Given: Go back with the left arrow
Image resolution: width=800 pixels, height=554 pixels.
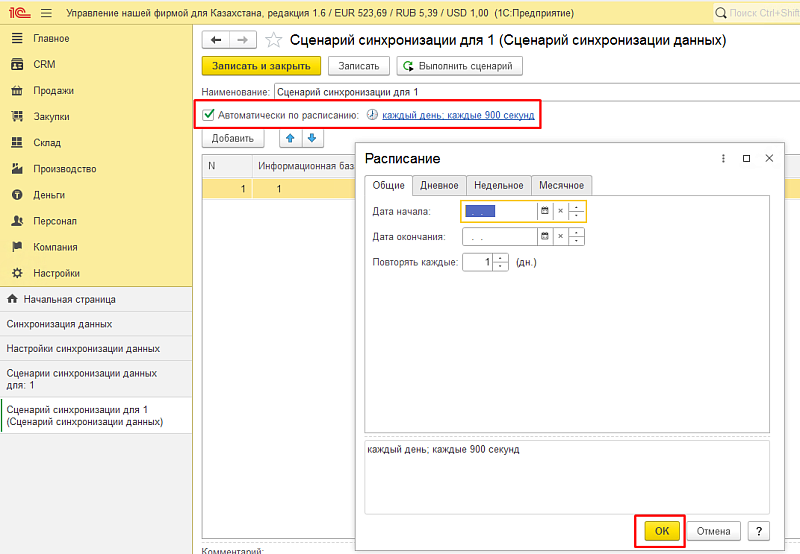Looking at the screenshot, I should click(216, 40).
